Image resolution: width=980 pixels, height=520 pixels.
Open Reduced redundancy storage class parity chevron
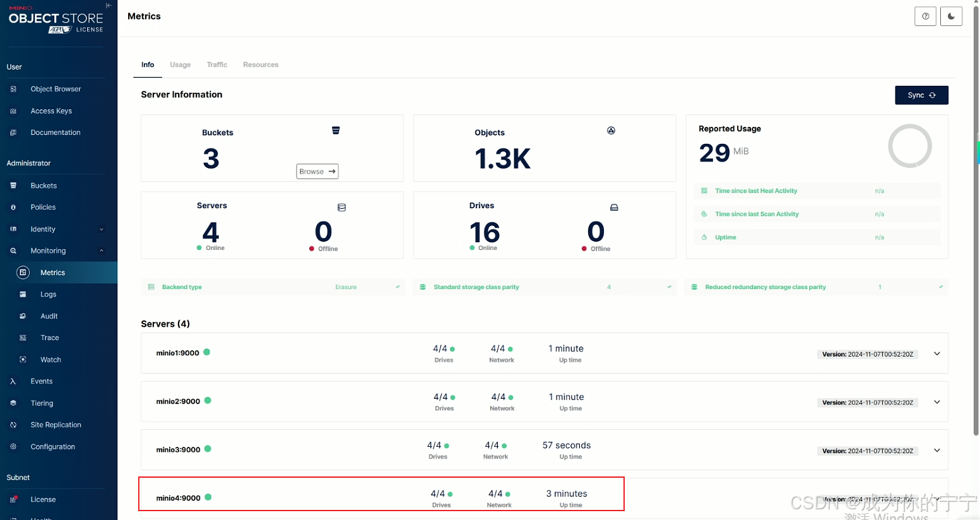point(941,287)
